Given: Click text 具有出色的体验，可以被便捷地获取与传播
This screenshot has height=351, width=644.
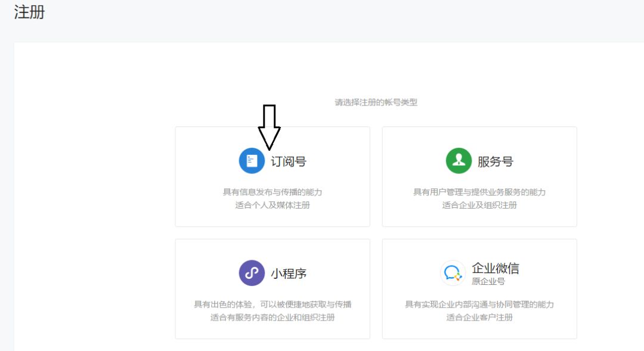Looking at the screenshot, I should pos(273,304).
